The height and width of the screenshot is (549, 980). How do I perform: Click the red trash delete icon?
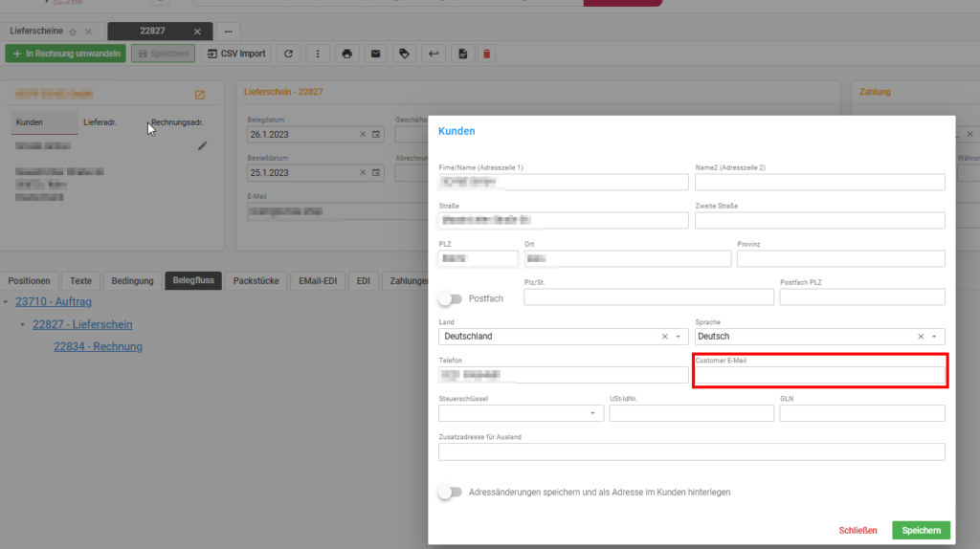pyautogui.click(x=487, y=54)
